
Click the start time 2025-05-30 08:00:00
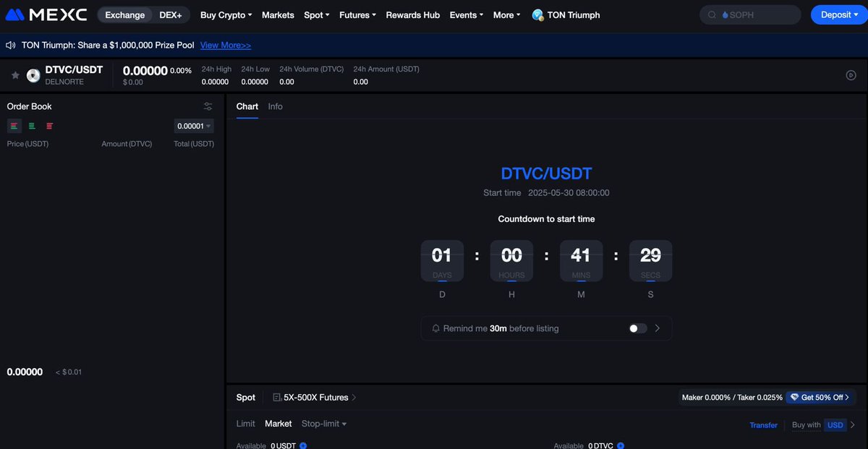pos(569,193)
